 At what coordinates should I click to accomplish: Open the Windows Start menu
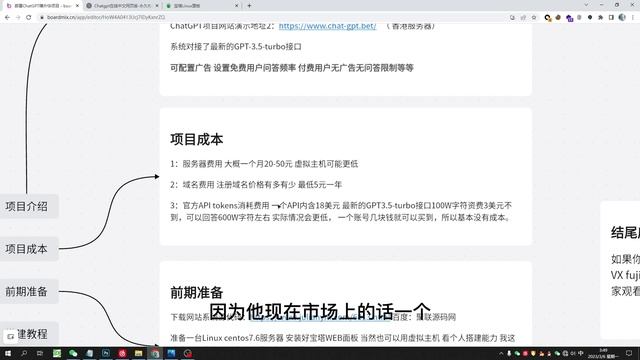click(x=8, y=353)
